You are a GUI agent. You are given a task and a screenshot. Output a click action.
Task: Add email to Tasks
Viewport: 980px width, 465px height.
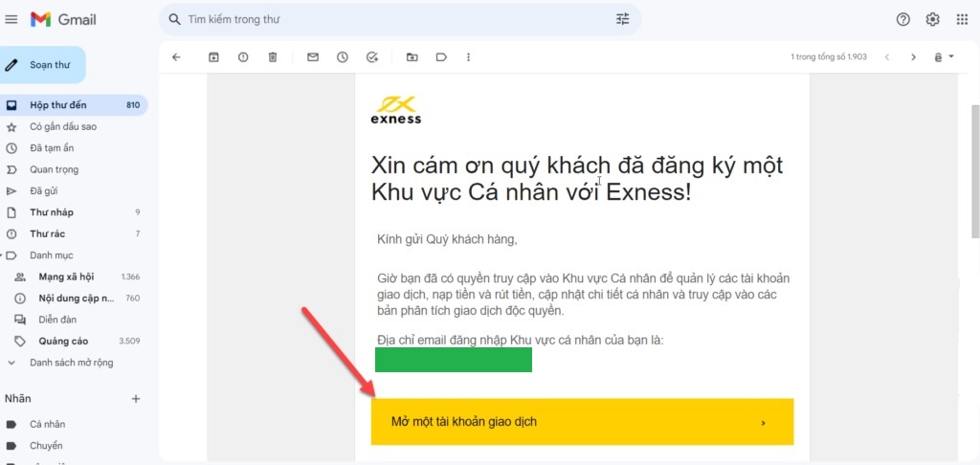click(372, 57)
